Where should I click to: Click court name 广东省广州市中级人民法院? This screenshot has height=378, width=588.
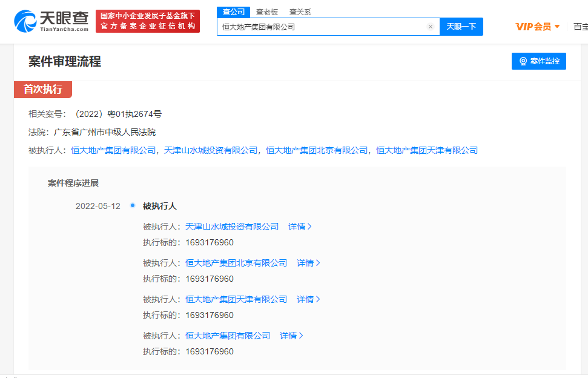[105, 132]
